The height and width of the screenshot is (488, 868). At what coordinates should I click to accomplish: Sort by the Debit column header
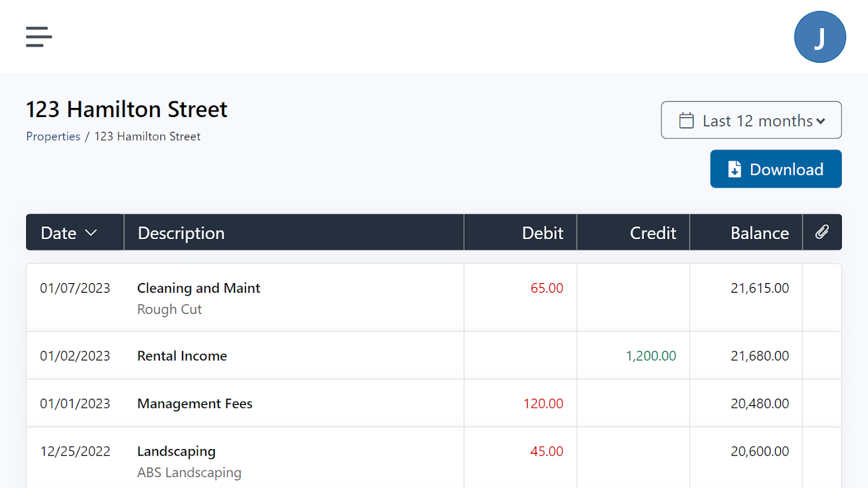coord(542,233)
